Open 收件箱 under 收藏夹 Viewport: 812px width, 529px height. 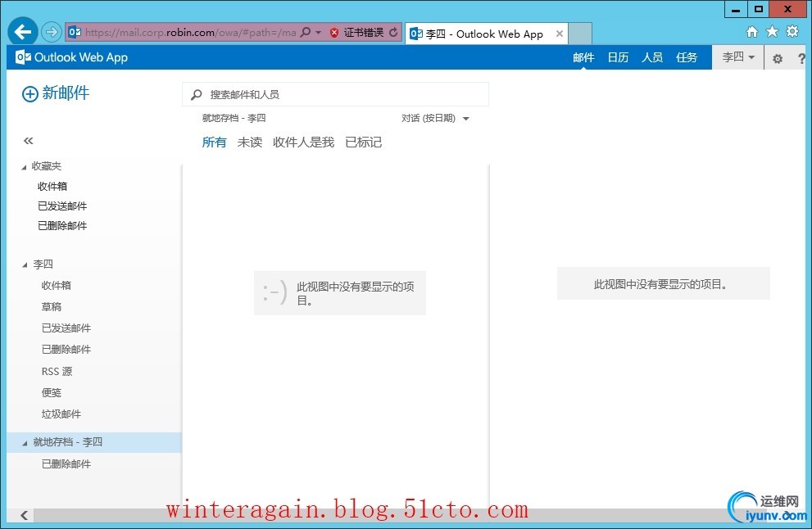52,187
